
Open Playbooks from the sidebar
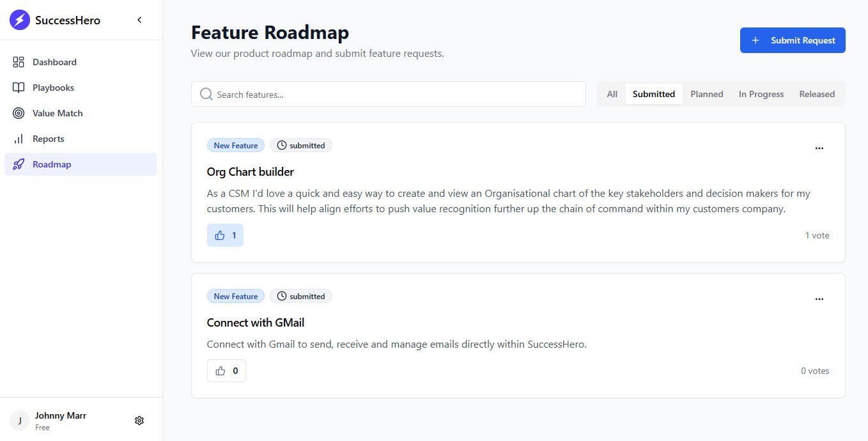click(x=53, y=88)
